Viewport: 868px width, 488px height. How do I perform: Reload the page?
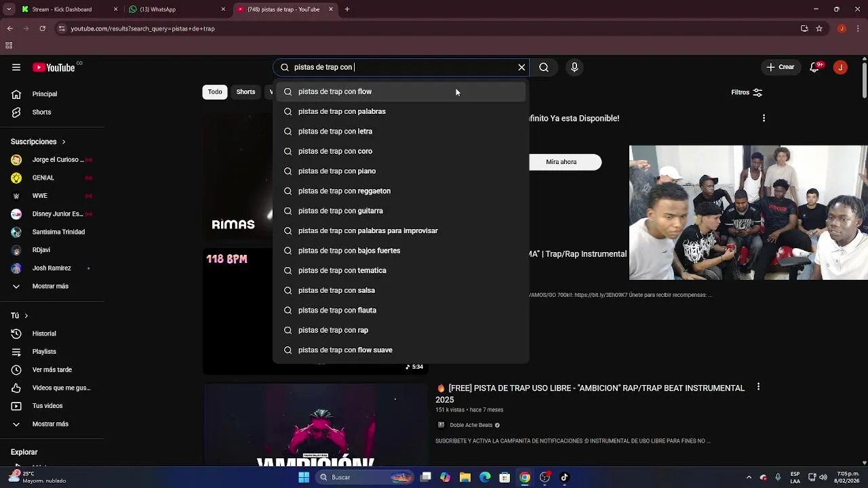(x=42, y=28)
